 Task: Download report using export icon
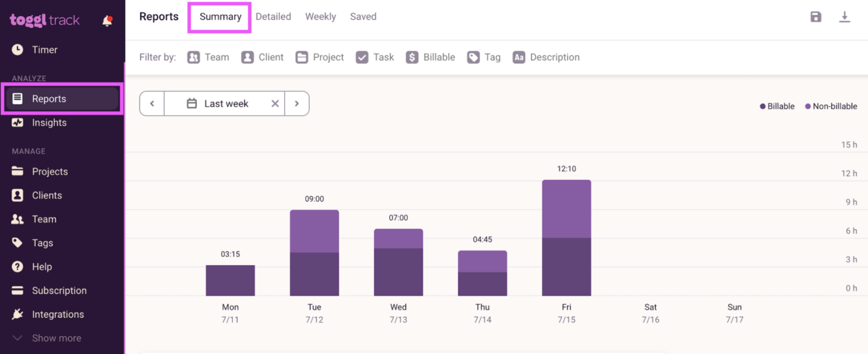pos(844,17)
